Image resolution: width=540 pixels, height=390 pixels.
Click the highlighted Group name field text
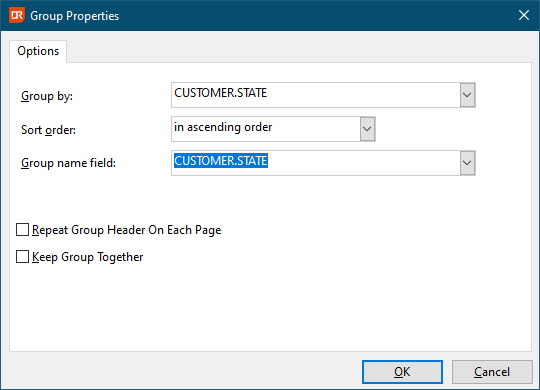[x=221, y=161]
